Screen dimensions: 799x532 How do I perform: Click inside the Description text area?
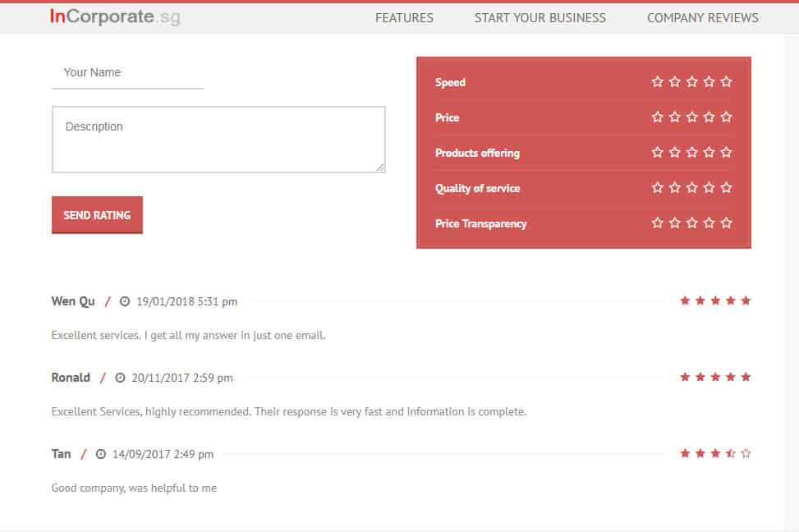tap(218, 140)
